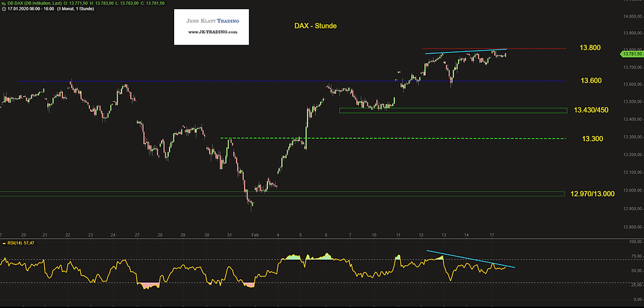Click the 17 date label on time axis

tap(492, 235)
